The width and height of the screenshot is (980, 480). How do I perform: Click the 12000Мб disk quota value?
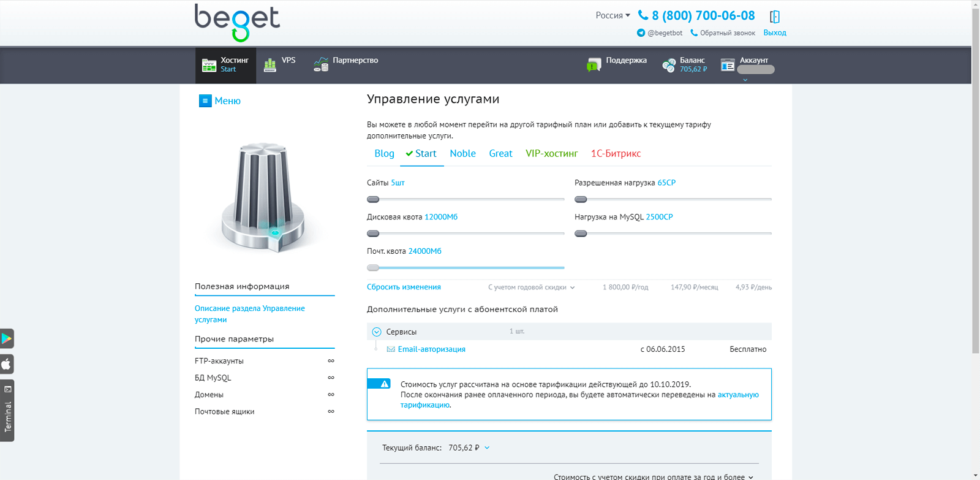point(441,217)
